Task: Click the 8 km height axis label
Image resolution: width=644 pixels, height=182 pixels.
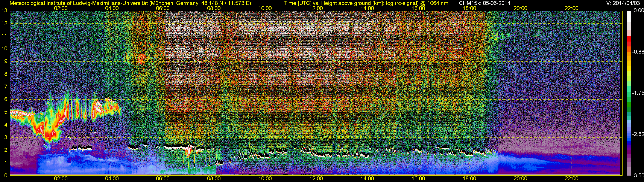Action: click(6, 74)
